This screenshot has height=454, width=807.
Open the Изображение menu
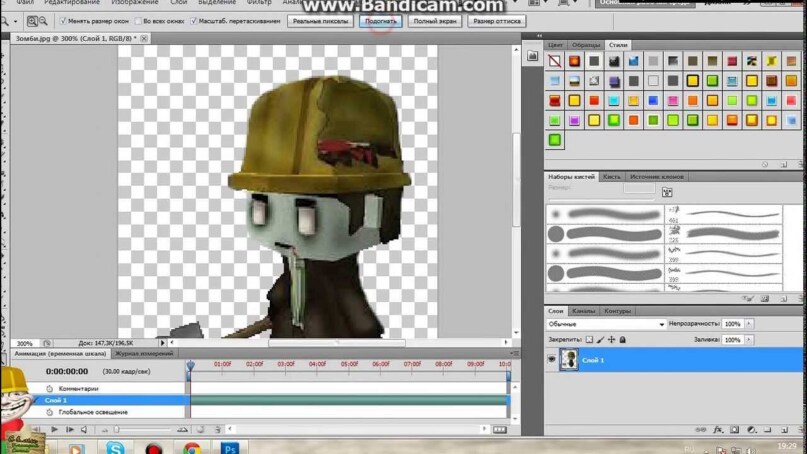[x=134, y=3]
